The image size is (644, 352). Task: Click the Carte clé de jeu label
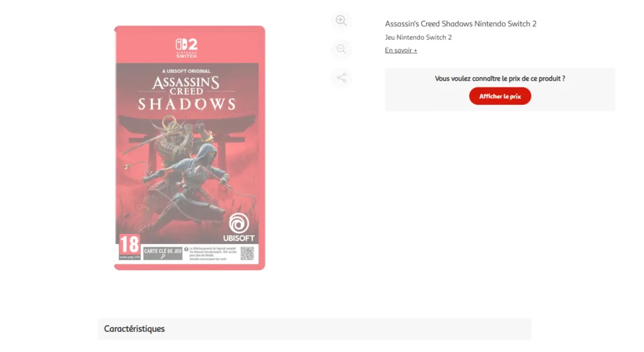(163, 253)
